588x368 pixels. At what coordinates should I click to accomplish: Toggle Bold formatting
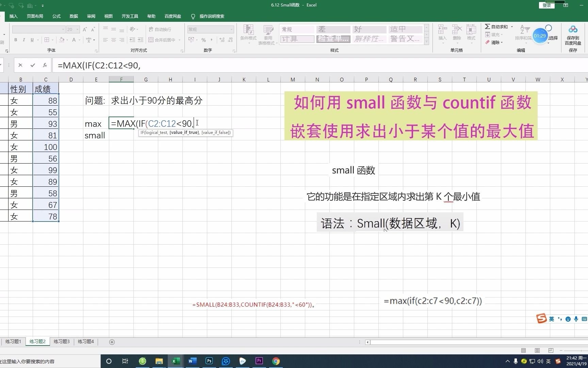16,40
